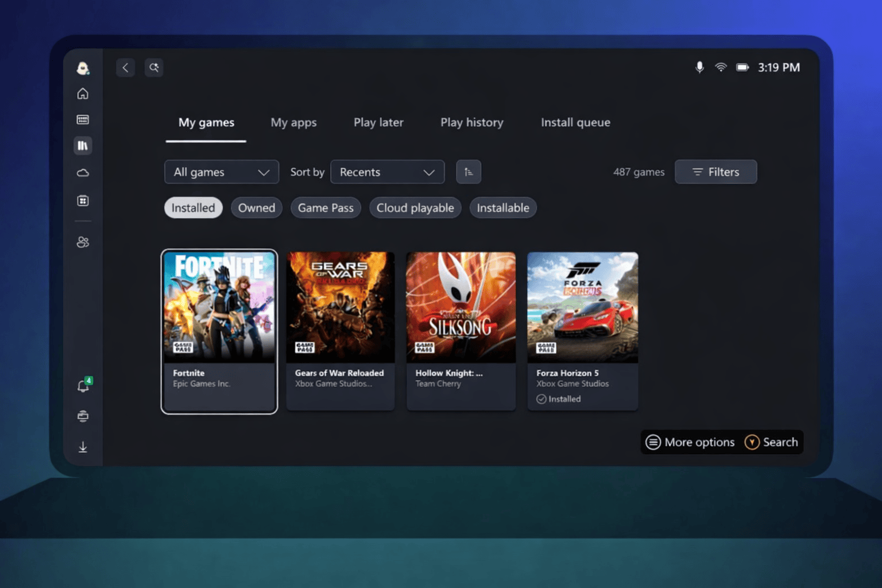Click the magnifier search icon at the top
Viewport: 882px width, 588px height.
tap(154, 68)
